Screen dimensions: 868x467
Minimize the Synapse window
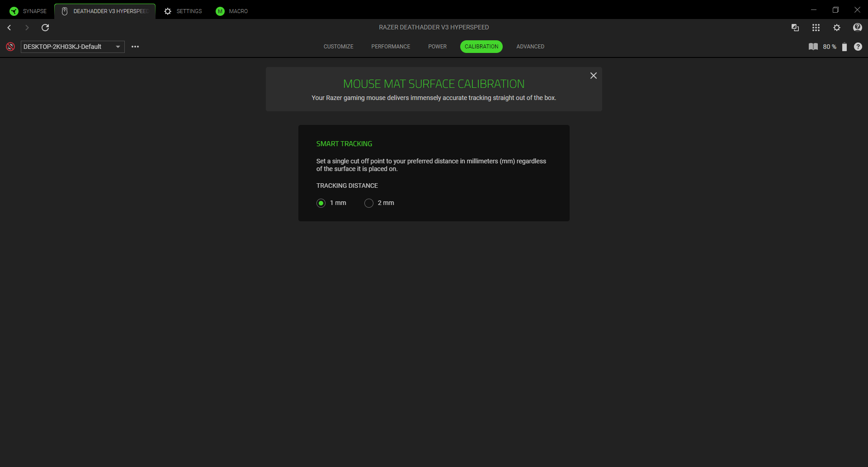click(814, 10)
